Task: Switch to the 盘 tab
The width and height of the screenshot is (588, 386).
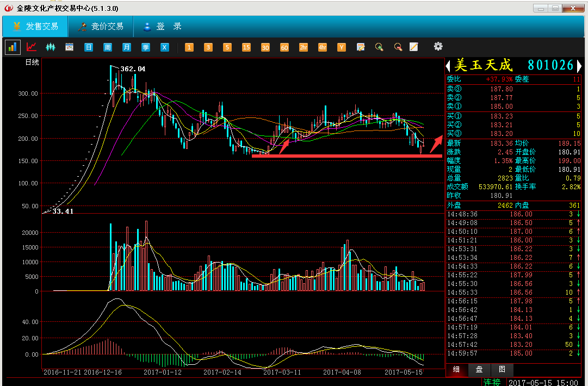Action: [479, 370]
